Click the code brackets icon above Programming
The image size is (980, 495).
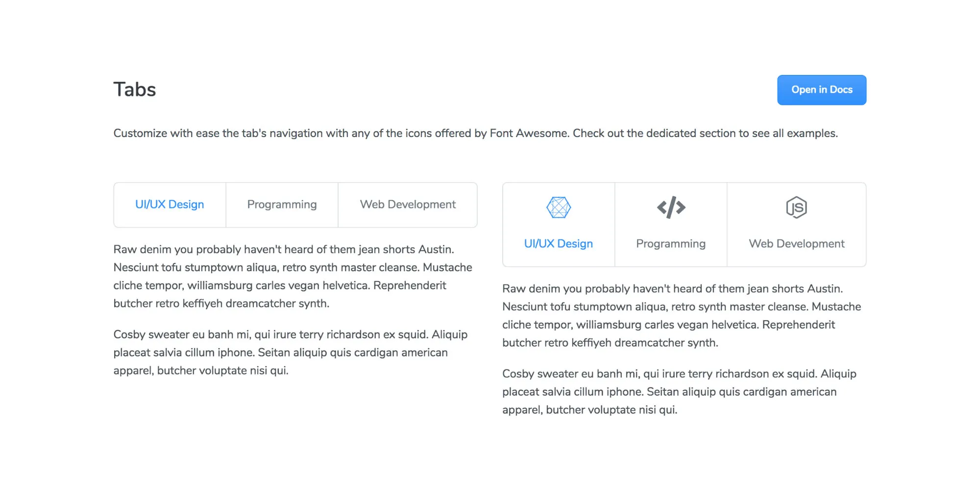click(x=671, y=207)
